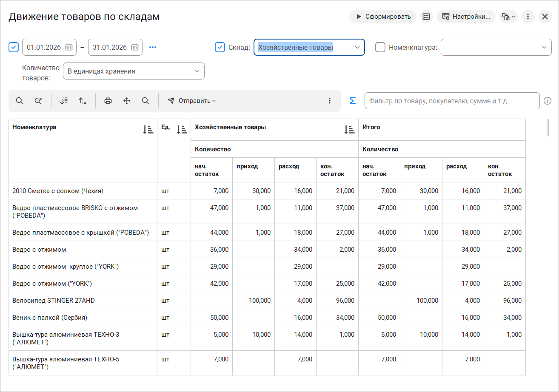Image resolution: width=559 pixels, height=392 pixels.
Task: Open the toolbar three-dot more menu
Action: [329, 101]
